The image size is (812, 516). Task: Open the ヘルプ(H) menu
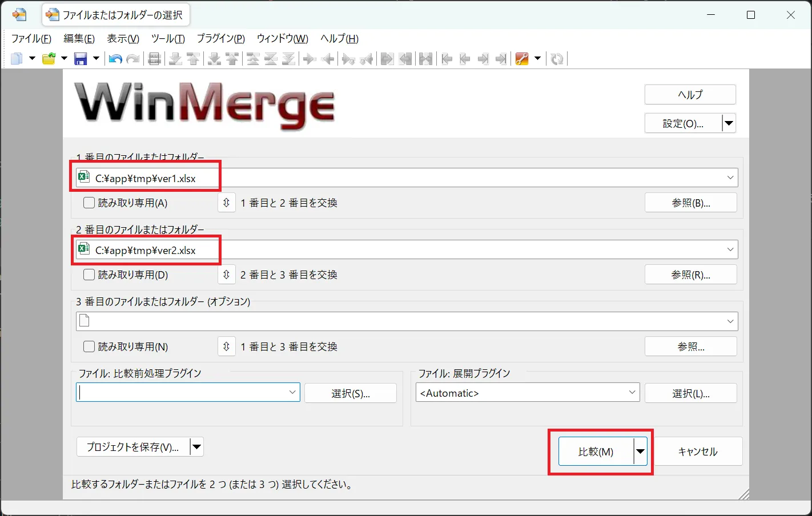tap(340, 38)
